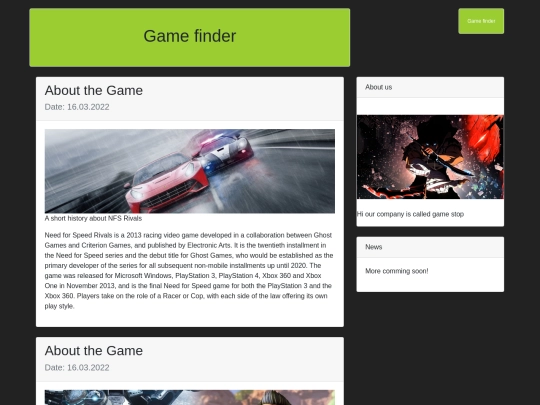Click the More comming soon! text

(x=397, y=271)
